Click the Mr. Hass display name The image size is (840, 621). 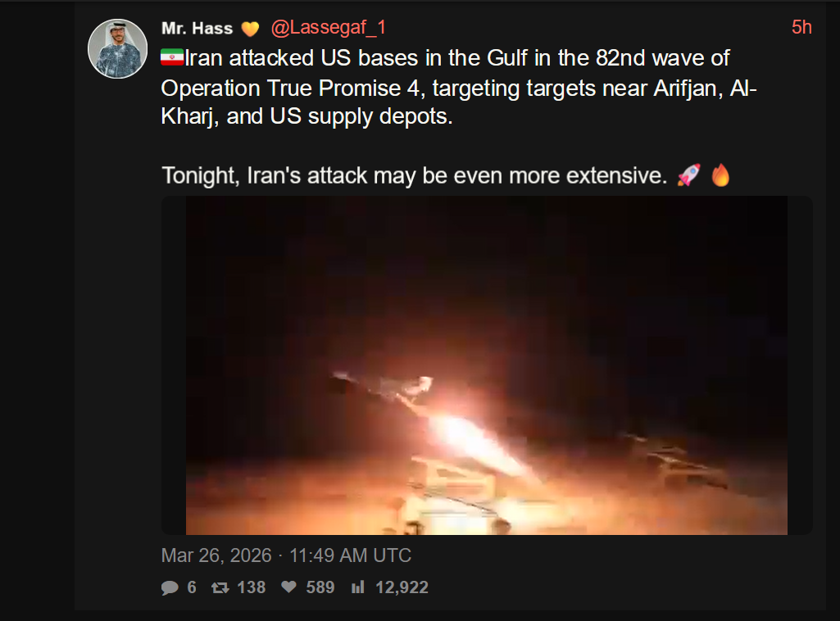pyautogui.click(x=198, y=29)
